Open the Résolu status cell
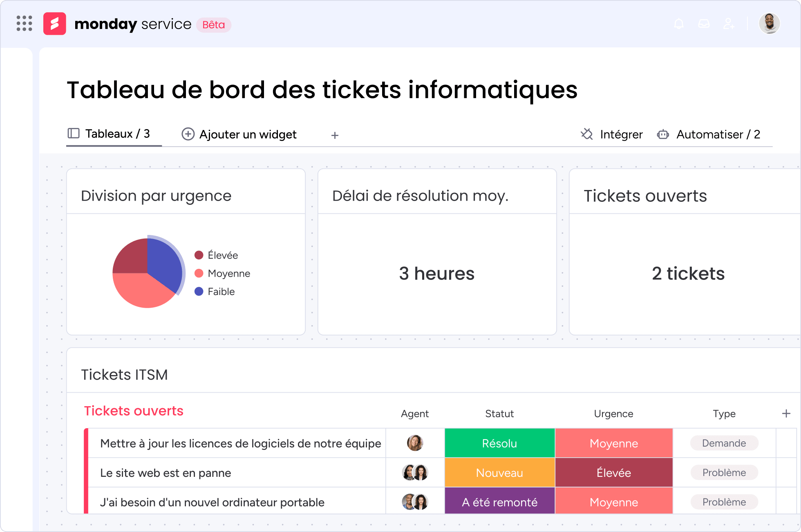The width and height of the screenshot is (801, 532). (499, 443)
